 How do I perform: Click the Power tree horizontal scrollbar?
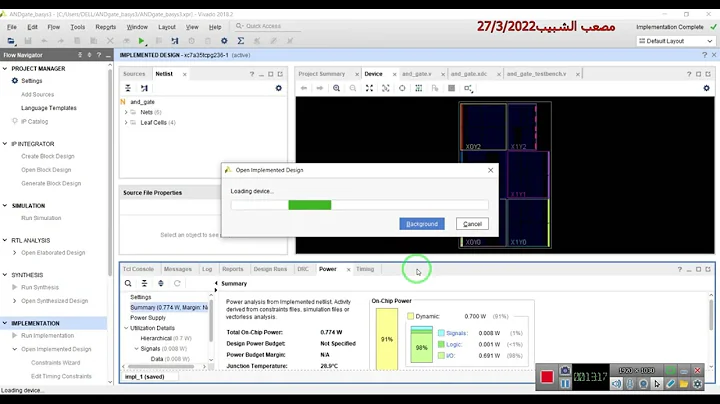[161, 366]
